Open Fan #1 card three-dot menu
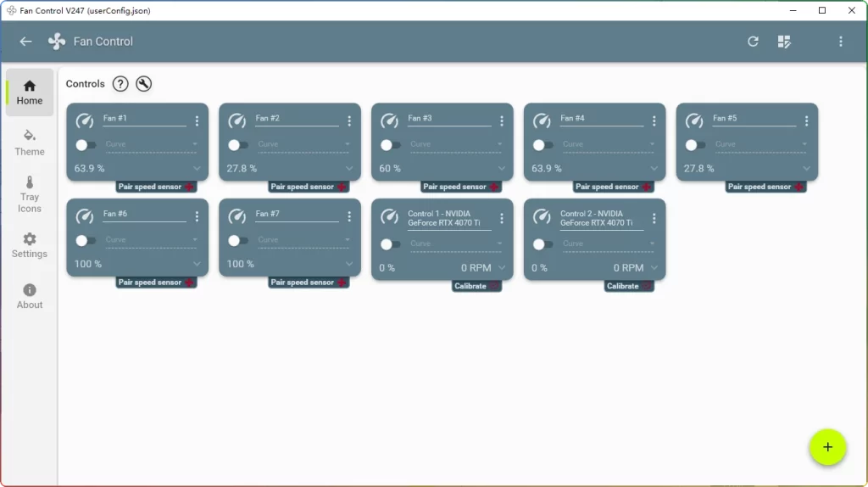 (x=197, y=121)
